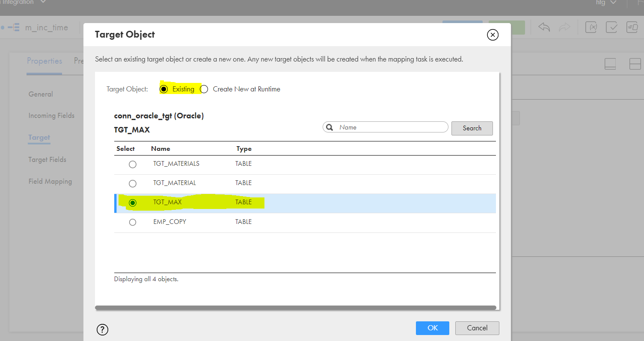Viewport: 644px width, 341px height.
Task: Open the Field Mapping section
Action: tap(50, 181)
